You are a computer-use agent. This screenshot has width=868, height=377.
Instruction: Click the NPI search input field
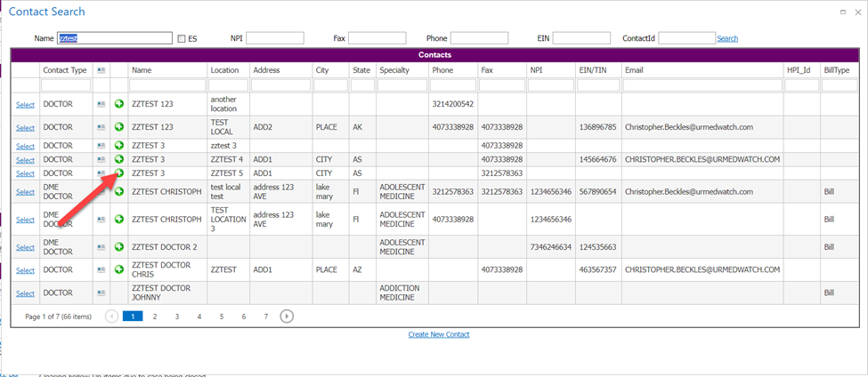coord(274,38)
